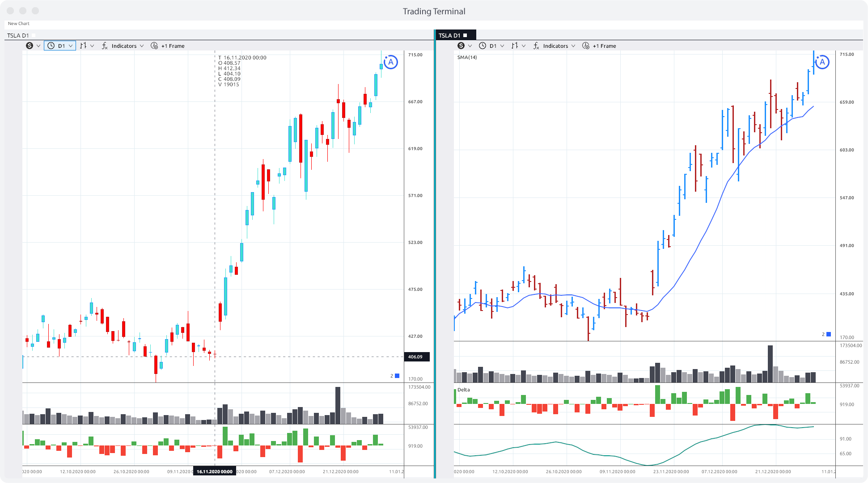Open Indicators menu in left chart
This screenshot has width=868, height=483.
pos(124,46)
